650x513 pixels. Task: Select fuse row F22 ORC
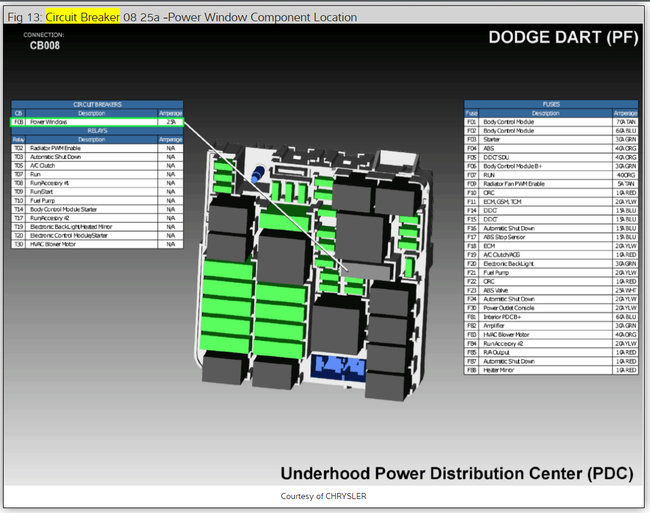tap(551, 281)
